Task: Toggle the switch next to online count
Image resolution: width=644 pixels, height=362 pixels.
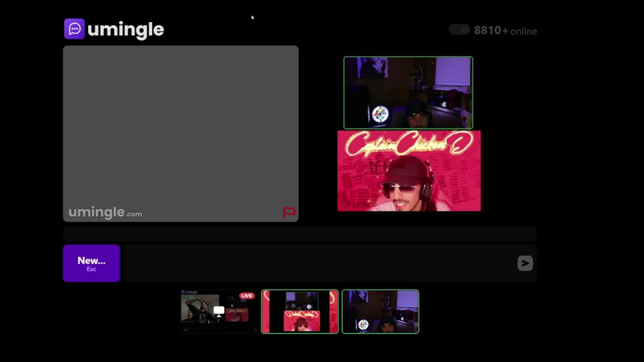Action: pyautogui.click(x=459, y=30)
